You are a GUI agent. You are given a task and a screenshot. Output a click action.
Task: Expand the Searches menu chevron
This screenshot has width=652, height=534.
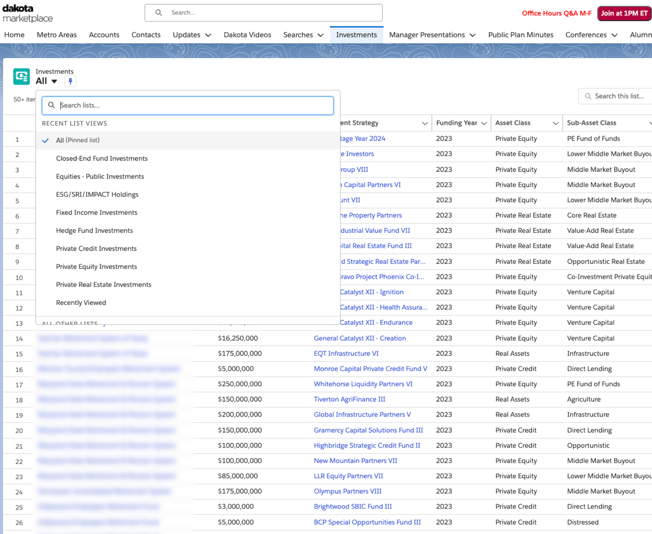[320, 35]
